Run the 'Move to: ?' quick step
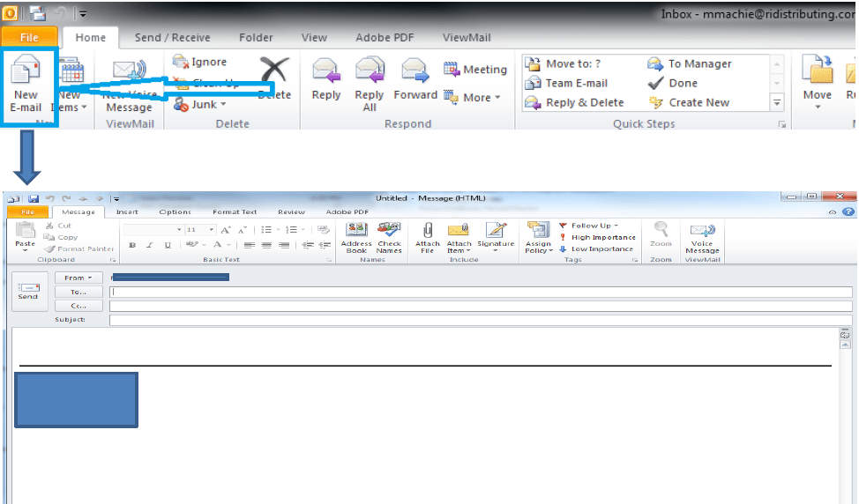 [x=563, y=64]
